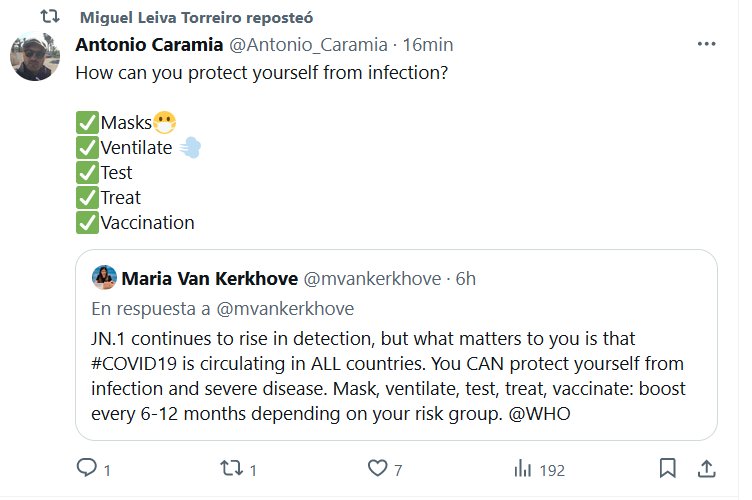Share tweet using upload arrow icon
The image size is (752, 500).
(x=705, y=468)
